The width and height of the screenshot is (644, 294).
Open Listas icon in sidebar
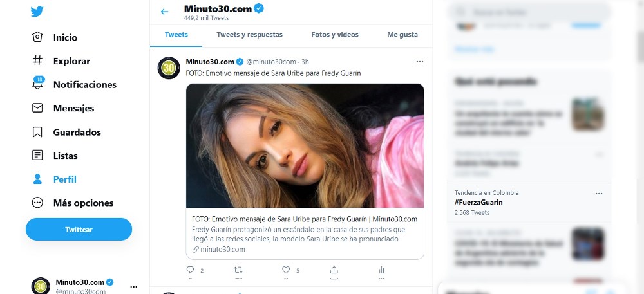[x=37, y=156]
